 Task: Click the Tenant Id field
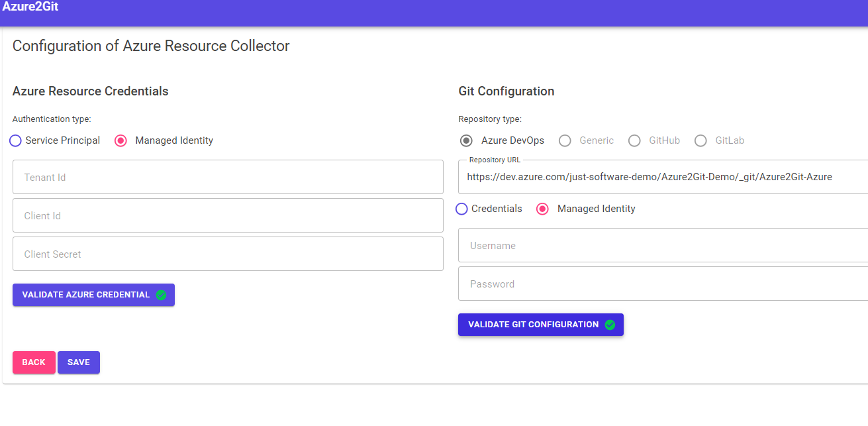pyautogui.click(x=228, y=177)
